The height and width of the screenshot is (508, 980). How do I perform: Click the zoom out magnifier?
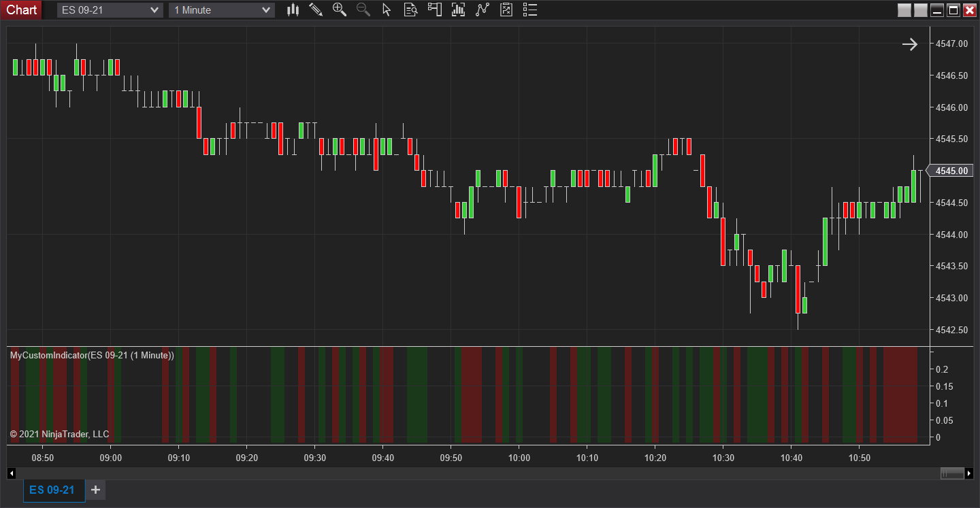363,10
